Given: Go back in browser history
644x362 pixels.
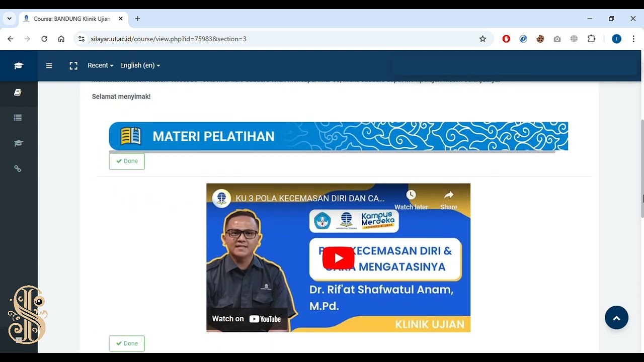Looking at the screenshot, I should click(11, 39).
